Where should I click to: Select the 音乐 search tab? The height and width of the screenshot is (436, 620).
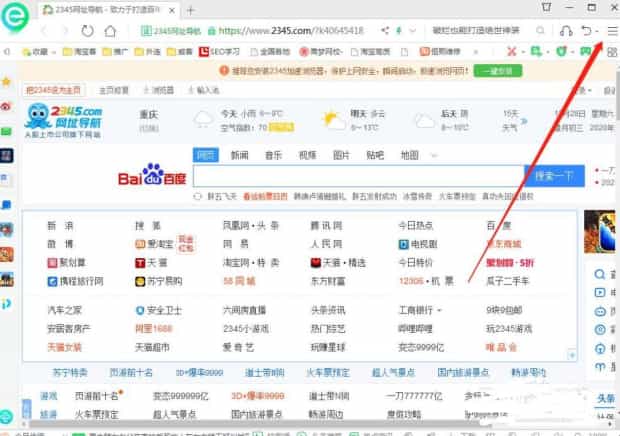273,155
